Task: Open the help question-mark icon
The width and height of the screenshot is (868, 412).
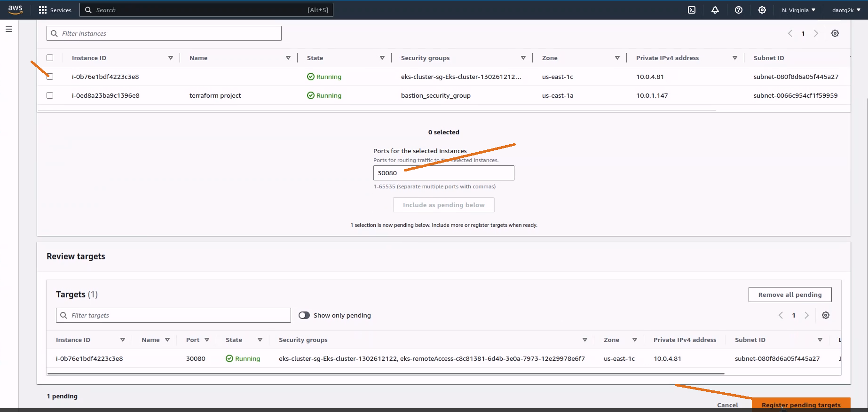Action: click(x=739, y=10)
